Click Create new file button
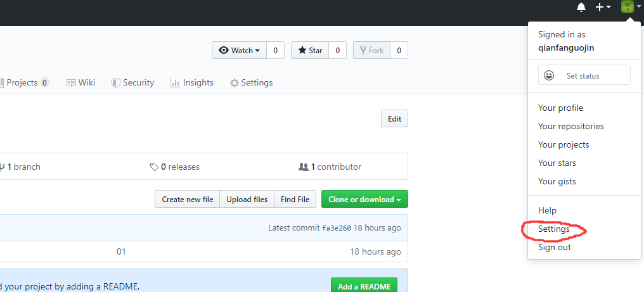 click(x=187, y=199)
